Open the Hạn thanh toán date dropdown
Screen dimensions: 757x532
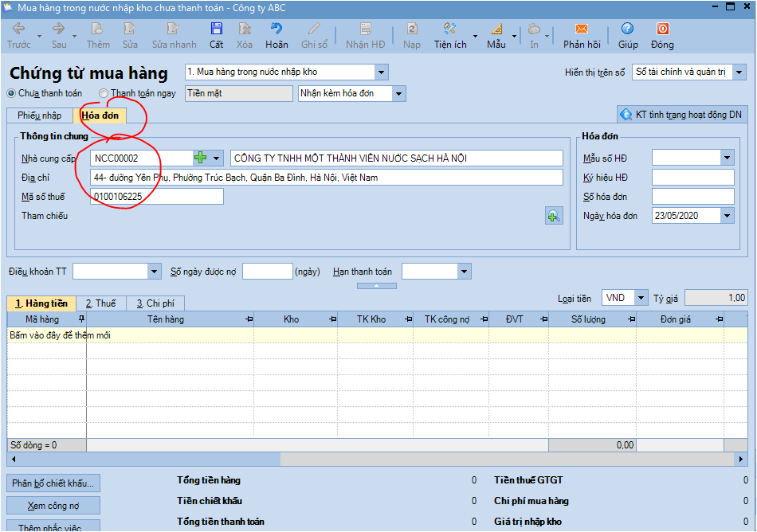click(464, 271)
